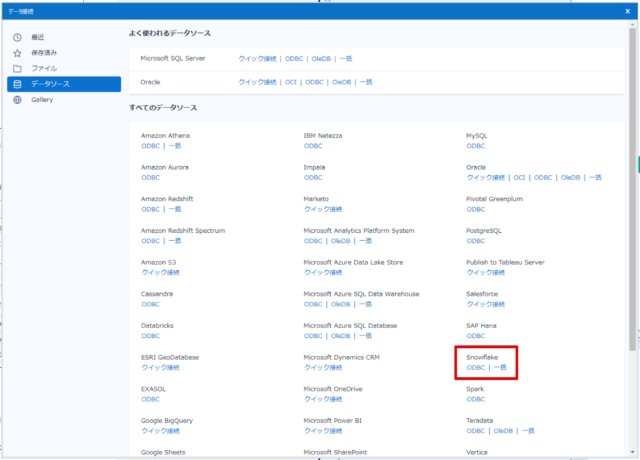Click ODBC under IBM Netezza

[x=313, y=146]
